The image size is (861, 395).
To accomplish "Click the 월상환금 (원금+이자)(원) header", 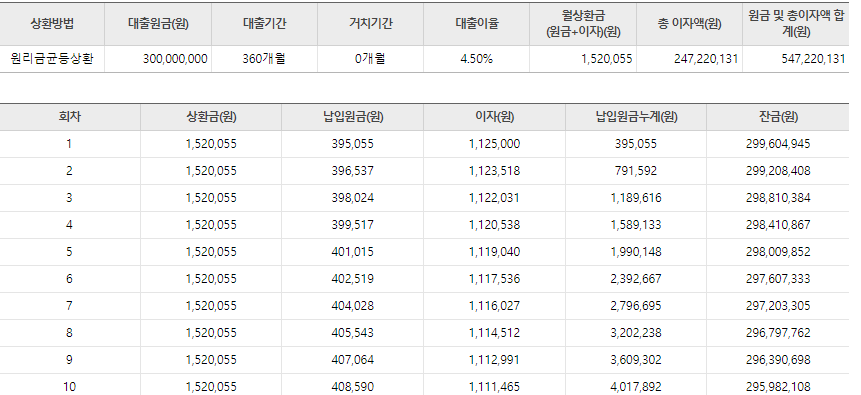I will coord(583,24).
